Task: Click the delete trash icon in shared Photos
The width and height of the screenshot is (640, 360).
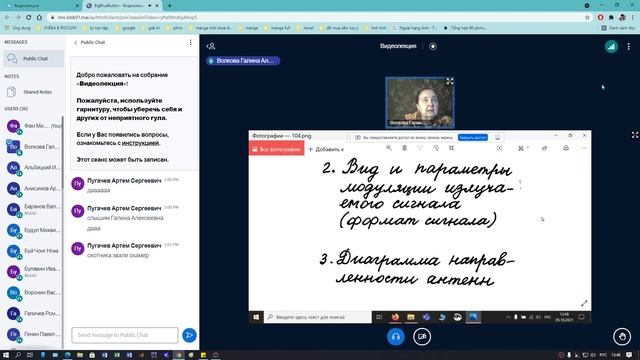Action: point(404,148)
